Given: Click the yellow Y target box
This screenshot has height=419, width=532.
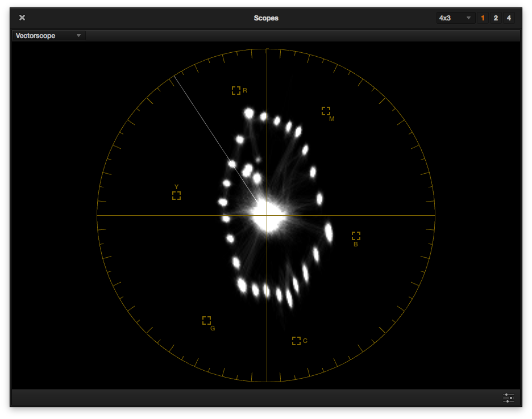Looking at the screenshot, I should click(x=176, y=195).
